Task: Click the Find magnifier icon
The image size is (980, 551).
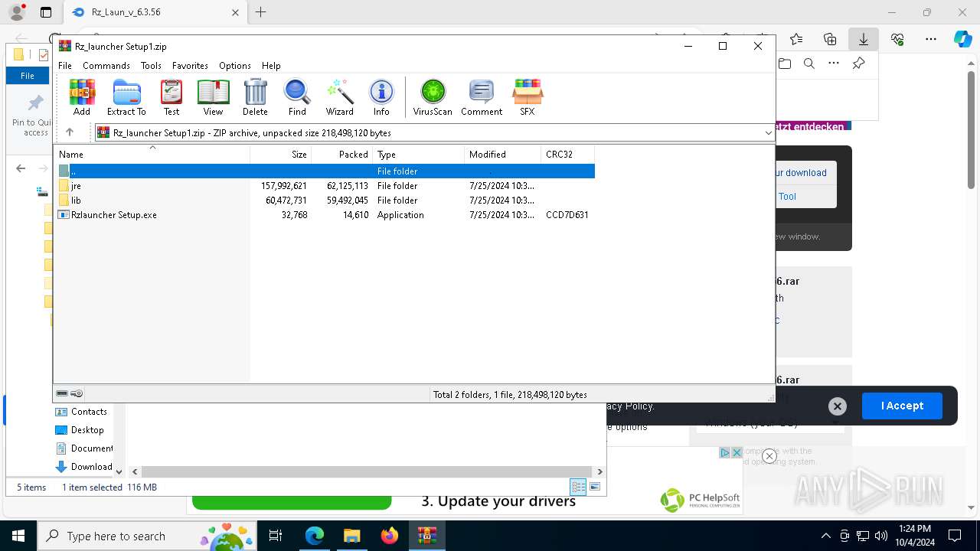Action: coord(297,97)
